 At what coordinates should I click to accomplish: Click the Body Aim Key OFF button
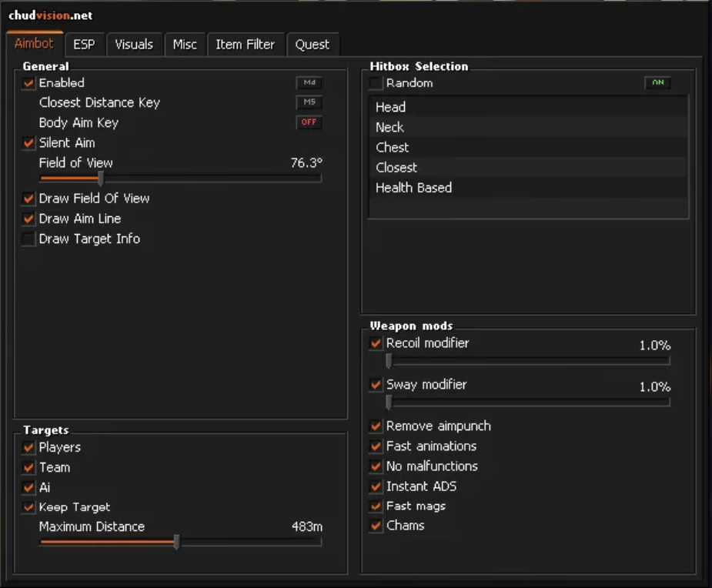309,122
